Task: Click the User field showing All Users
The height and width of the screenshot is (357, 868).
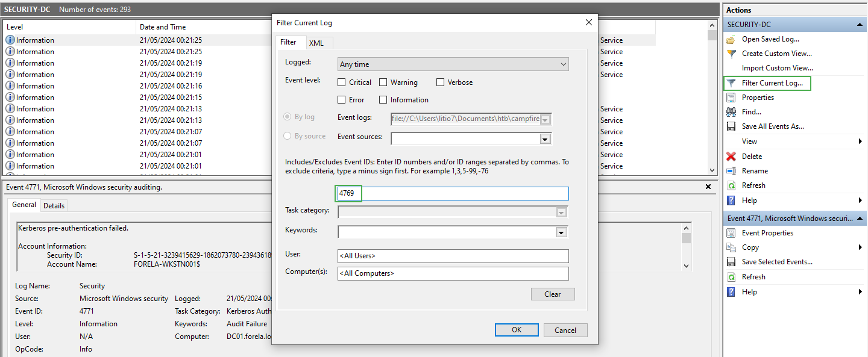Action: click(x=453, y=256)
